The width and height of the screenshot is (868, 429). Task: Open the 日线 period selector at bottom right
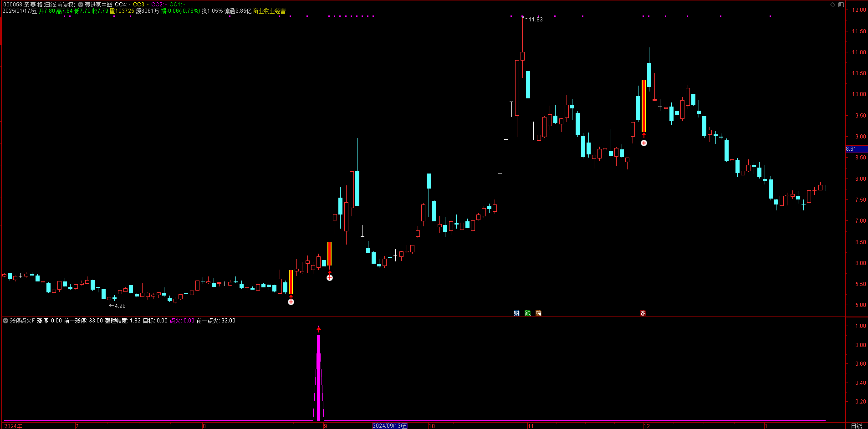tap(856, 426)
